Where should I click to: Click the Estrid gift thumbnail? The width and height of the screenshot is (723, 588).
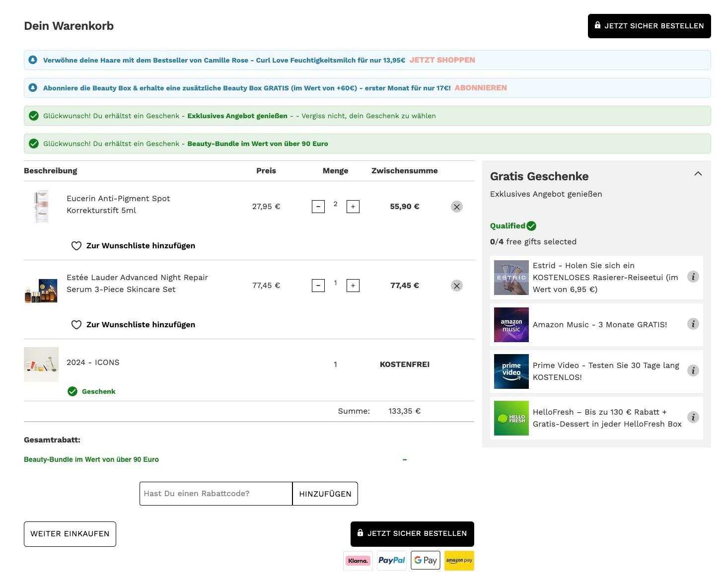coord(511,278)
